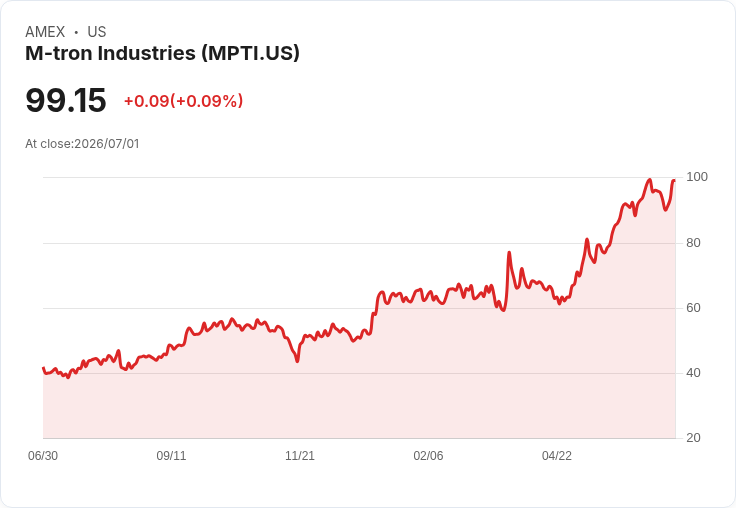Click the 06/30 date axis label
The height and width of the screenshot is (508, 736).
click(43, 455)
